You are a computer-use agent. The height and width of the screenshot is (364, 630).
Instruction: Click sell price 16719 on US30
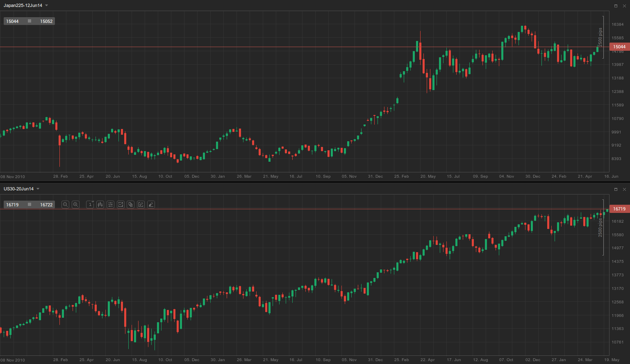point(13,205)
